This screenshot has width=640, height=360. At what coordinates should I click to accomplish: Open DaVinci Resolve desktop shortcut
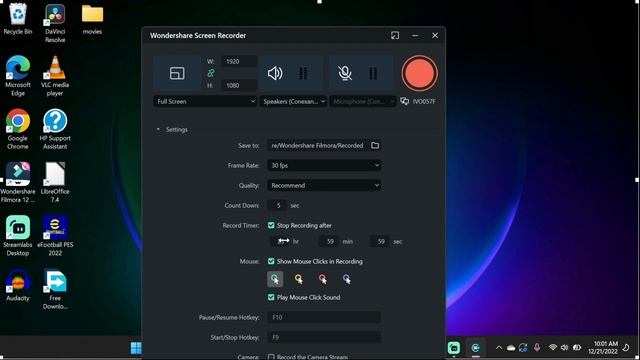[55, 23]
